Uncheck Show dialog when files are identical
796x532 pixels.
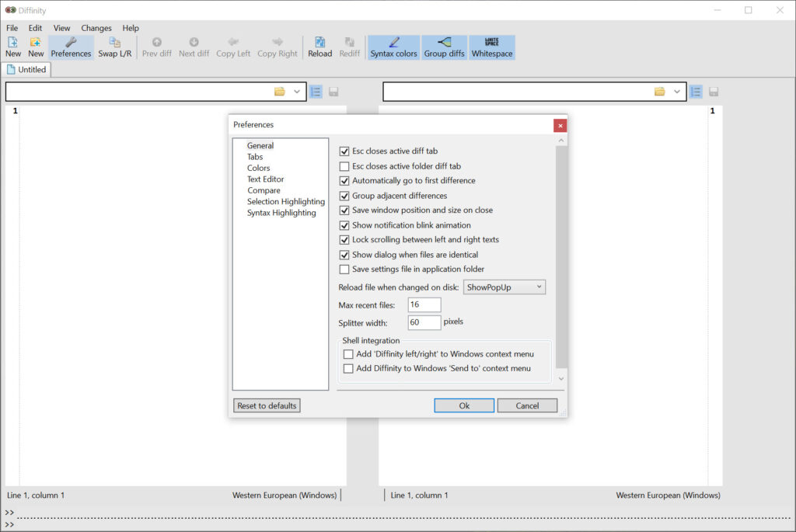coord(344,255)
